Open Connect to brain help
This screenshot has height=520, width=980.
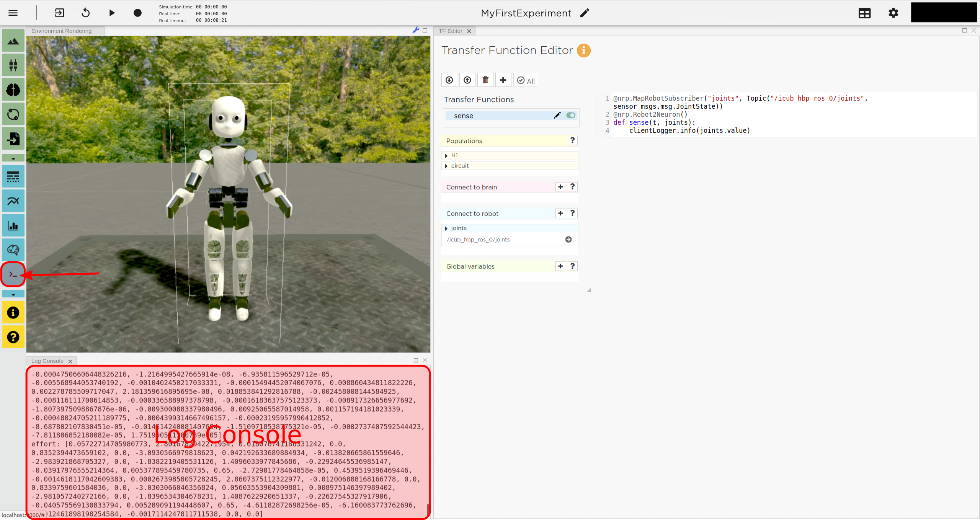(572, 187)
